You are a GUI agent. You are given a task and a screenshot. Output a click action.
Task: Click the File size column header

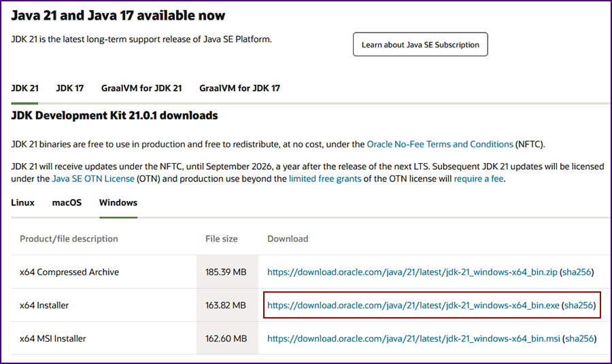click(221, 239)
